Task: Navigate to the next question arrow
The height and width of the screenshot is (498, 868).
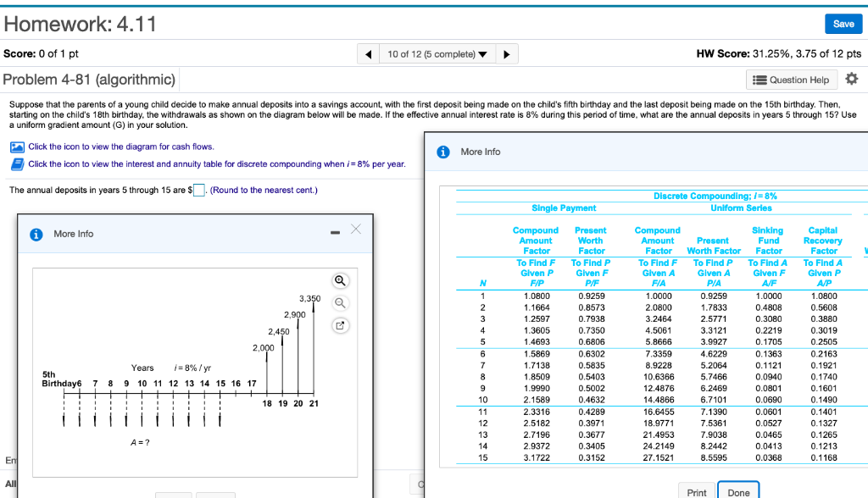Action: point(507,53)
